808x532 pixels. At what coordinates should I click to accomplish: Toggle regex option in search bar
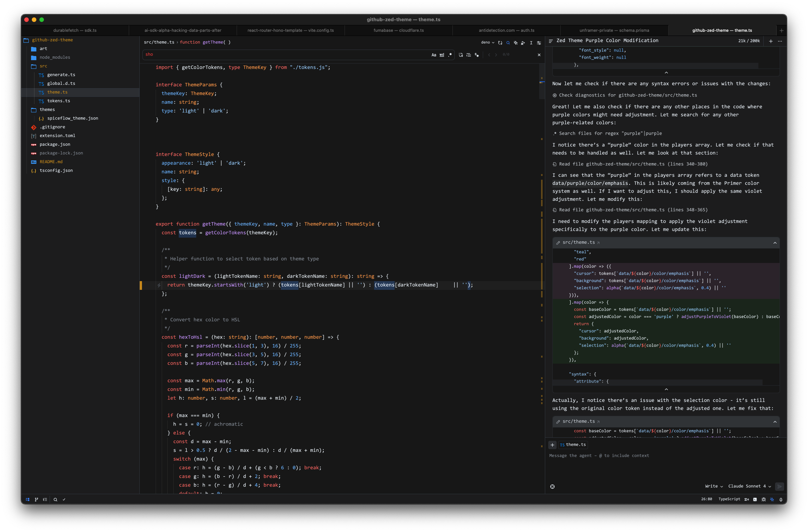click(x=450, y=55)
